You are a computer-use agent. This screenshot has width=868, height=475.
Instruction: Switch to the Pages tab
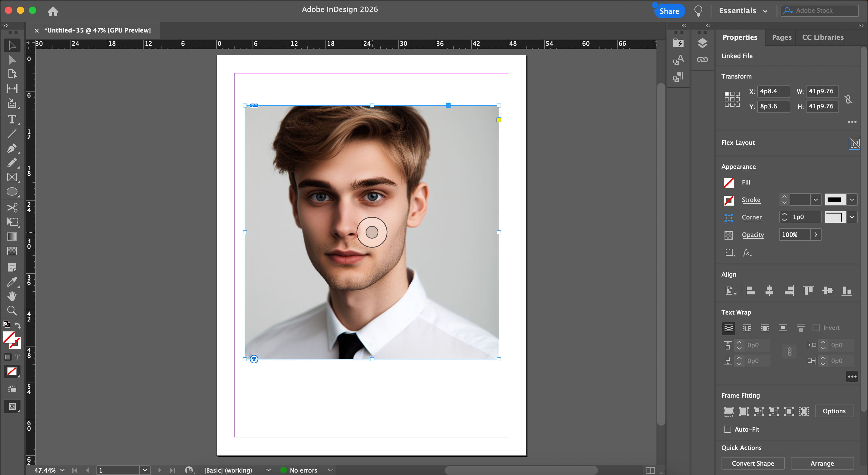pyautogui.click(x=782, y=37)
